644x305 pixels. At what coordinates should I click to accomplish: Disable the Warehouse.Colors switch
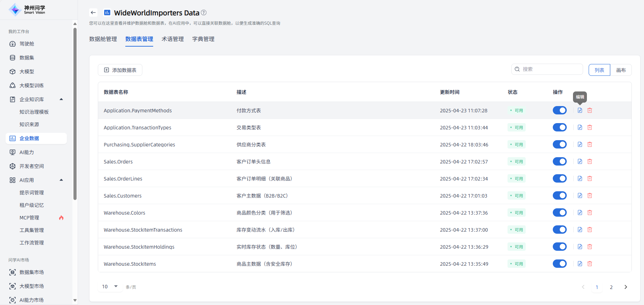[x=560, y=212]
